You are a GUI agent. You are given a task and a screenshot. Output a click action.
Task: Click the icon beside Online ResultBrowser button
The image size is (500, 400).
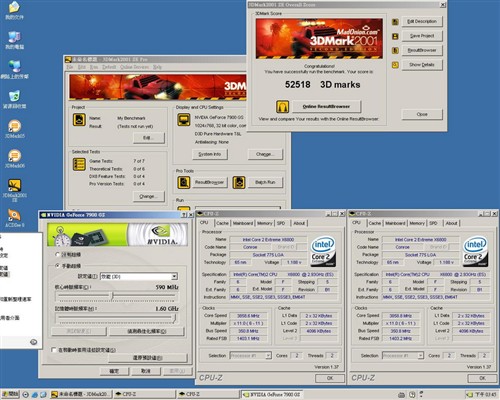coord(282,107)
